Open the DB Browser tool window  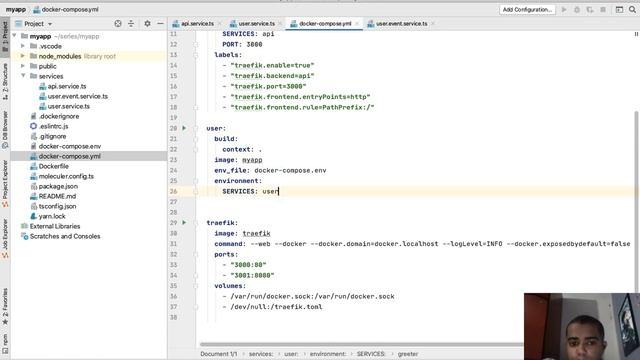[5, 130]
